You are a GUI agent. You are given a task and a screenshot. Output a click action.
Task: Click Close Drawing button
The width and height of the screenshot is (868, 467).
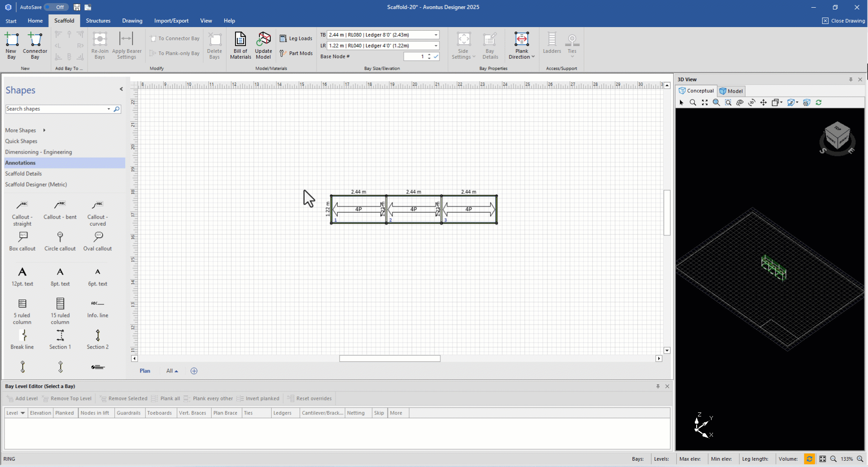pos(843,21)
